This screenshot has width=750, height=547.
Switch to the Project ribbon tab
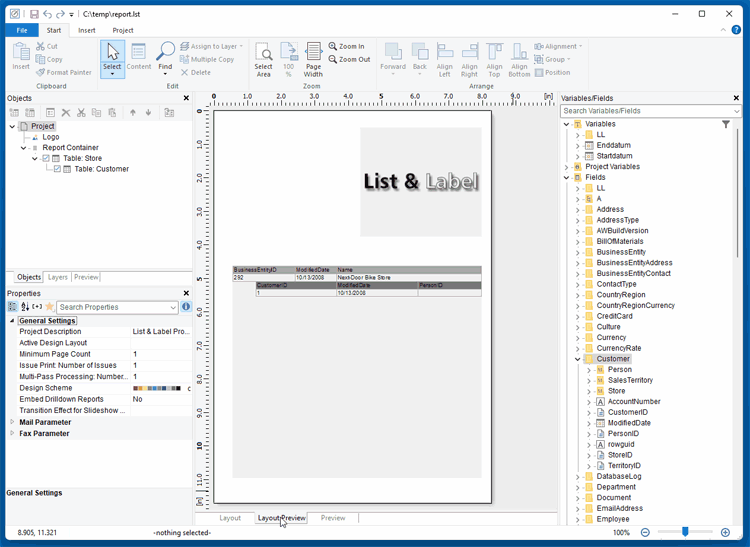[x=123, y=30]
